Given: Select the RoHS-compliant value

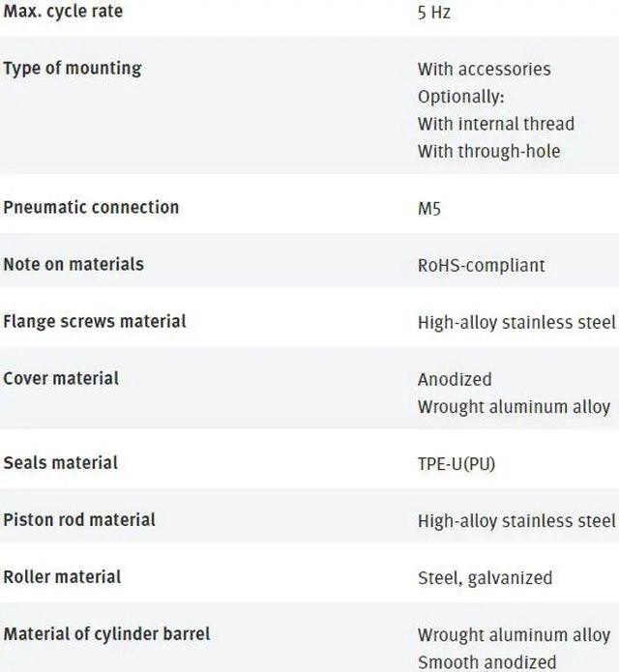Looking at the screenshot, I should point(482,266).
